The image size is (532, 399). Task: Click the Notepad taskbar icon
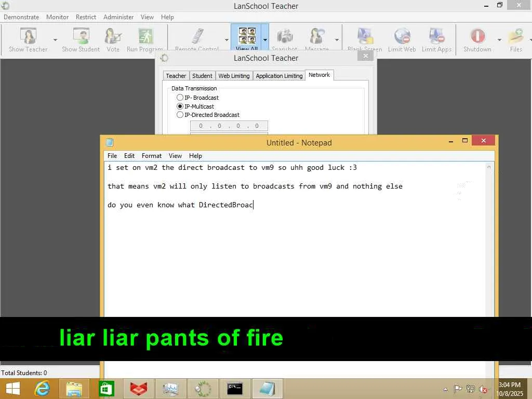[268, 389]
